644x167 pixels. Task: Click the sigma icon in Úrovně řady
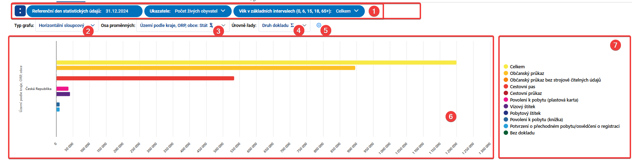[x=292, y=25]
